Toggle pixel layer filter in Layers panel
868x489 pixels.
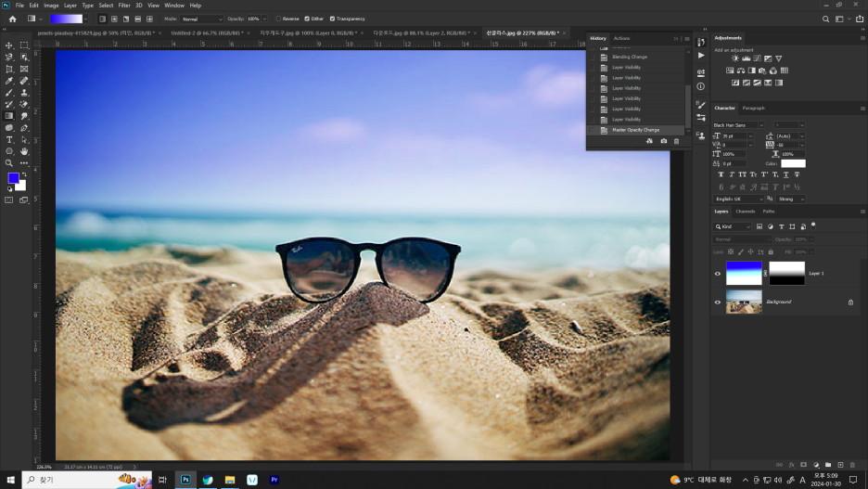click(x=759, y=226)
